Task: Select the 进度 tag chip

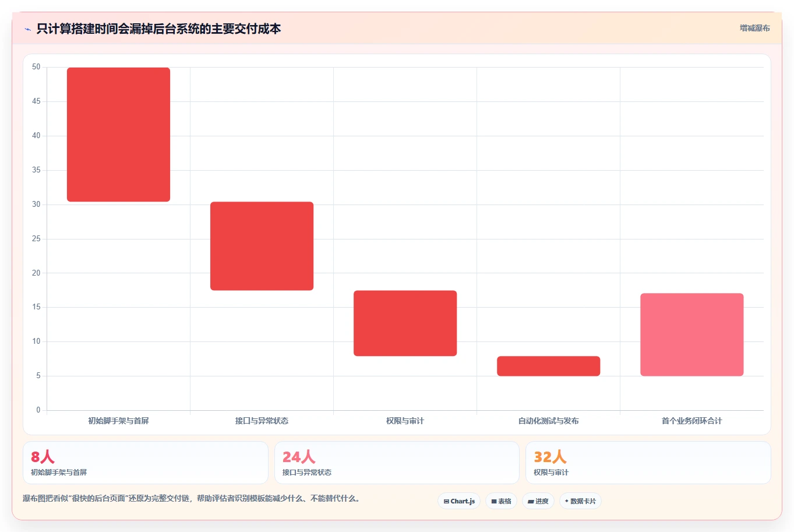Action: click(x=538, y=501)
